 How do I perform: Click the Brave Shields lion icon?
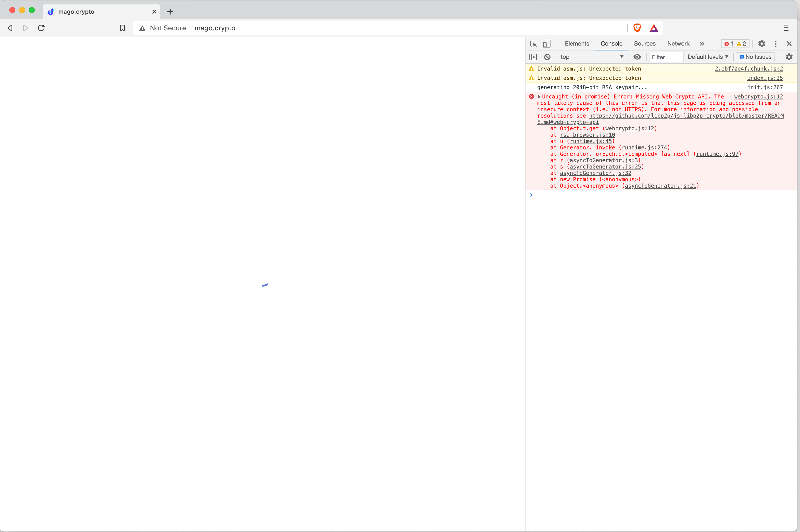(637, 28)
